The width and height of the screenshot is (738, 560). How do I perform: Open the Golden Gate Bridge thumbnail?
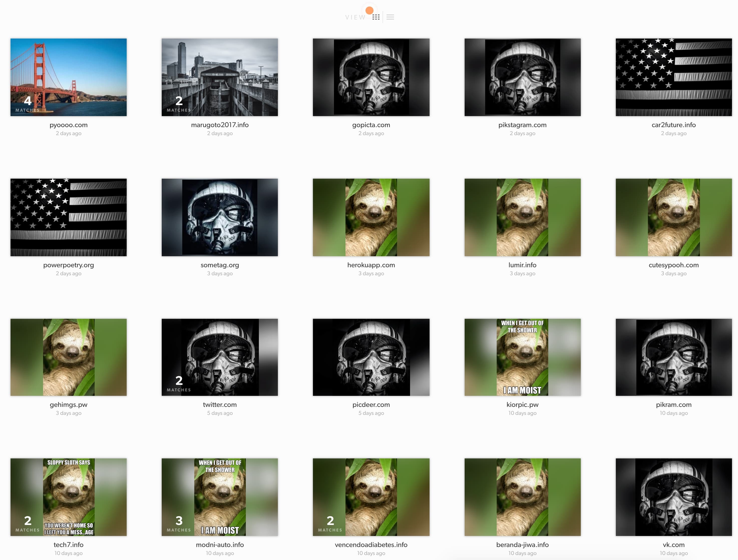(x=68, y=77)
